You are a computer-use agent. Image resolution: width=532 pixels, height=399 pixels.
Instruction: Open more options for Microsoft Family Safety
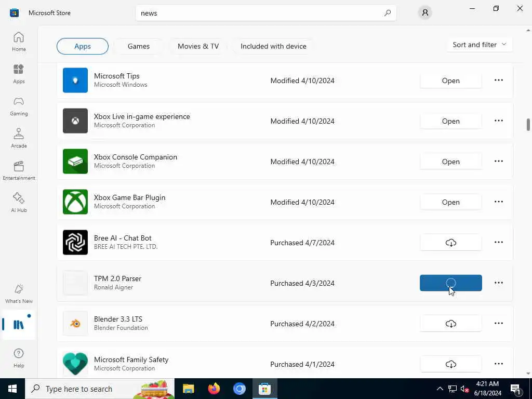click(x=498, y=364)
